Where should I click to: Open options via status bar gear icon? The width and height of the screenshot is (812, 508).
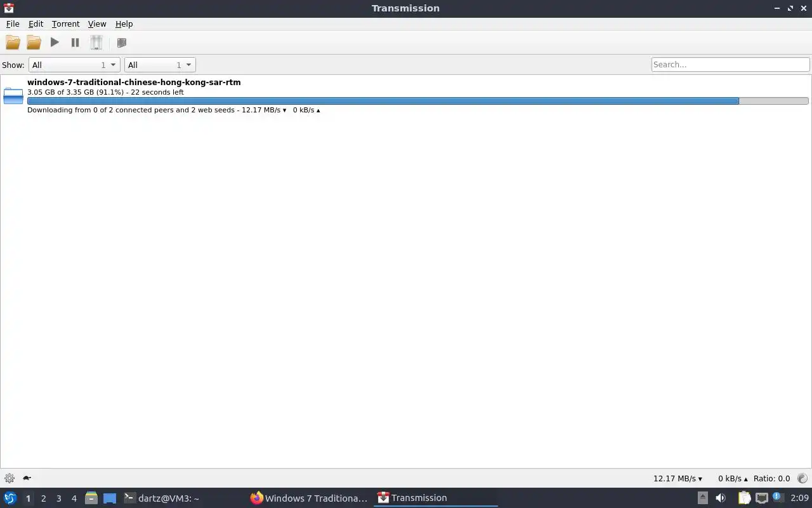pyautogui.click(x=10, y=478)
